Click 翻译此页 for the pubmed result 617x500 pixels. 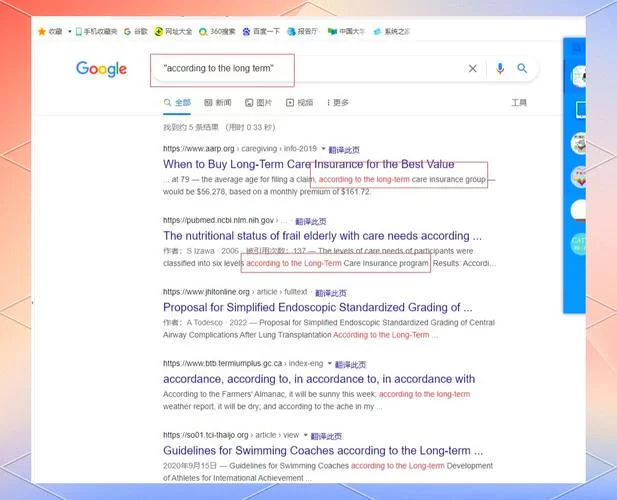coord(311,221)
